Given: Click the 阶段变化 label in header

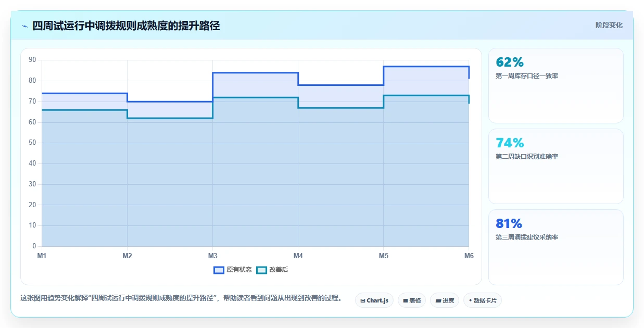Looking at the screenshot, I should (x=609, y=25).
